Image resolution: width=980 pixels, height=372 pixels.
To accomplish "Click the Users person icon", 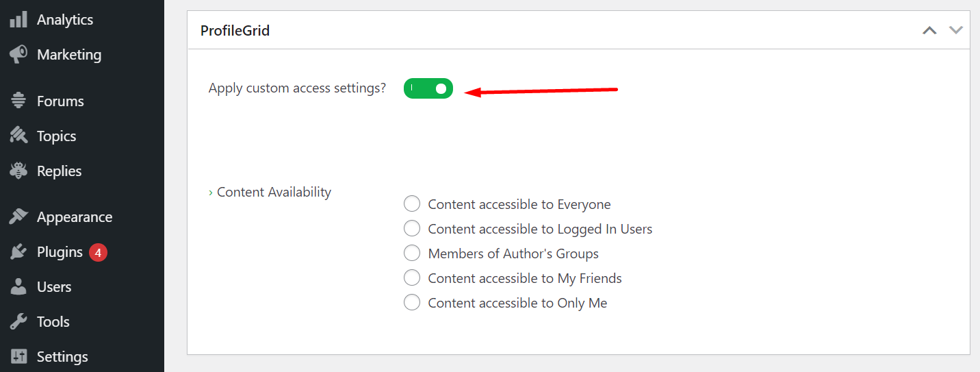I will tap(18, 286).
